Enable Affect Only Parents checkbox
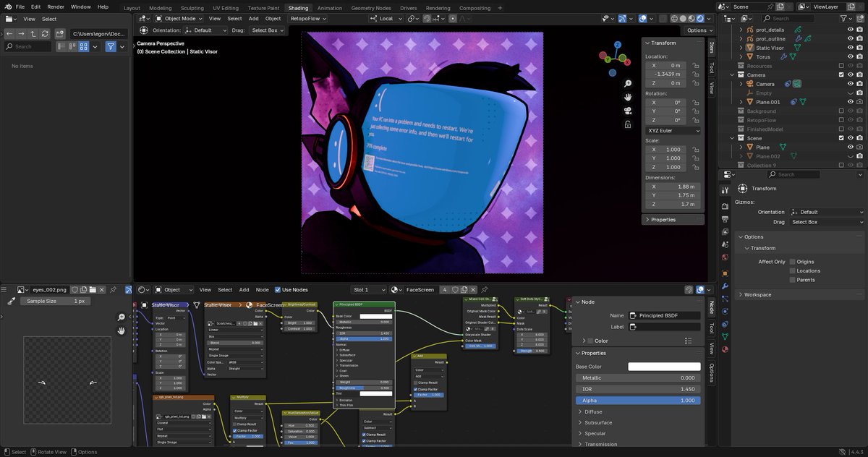868x457 pixels. tap(793, 280)
